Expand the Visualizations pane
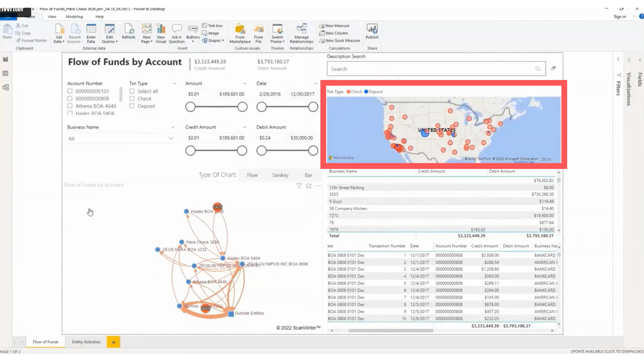This screenshot has width=644, height=362. [x=629, y=60]
